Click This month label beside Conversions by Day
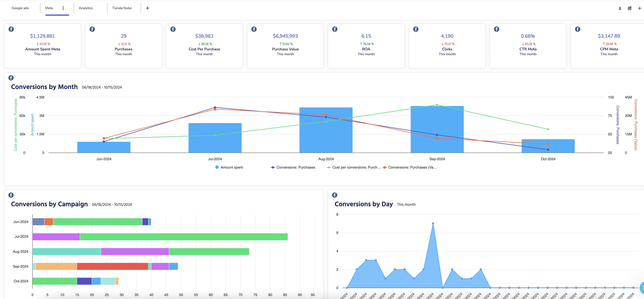 coord(406,205)
